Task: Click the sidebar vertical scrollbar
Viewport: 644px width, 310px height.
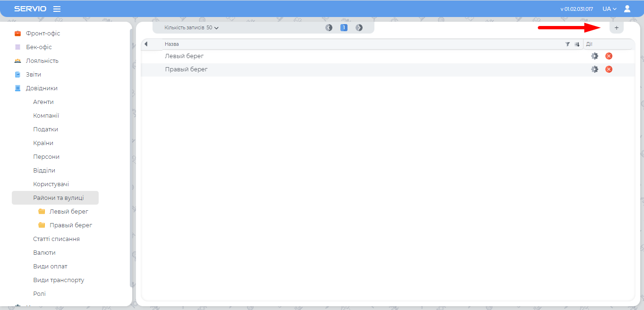Action: 131,156
